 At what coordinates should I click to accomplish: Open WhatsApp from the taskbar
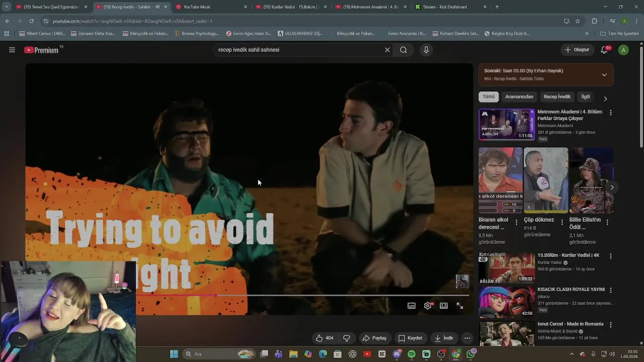tap(470, 354)
